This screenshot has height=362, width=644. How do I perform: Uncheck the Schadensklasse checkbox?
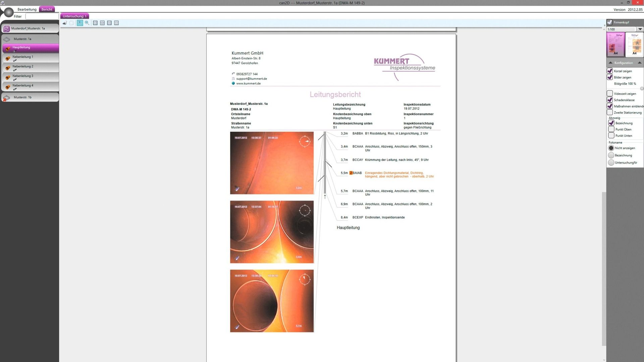[610, 100]
